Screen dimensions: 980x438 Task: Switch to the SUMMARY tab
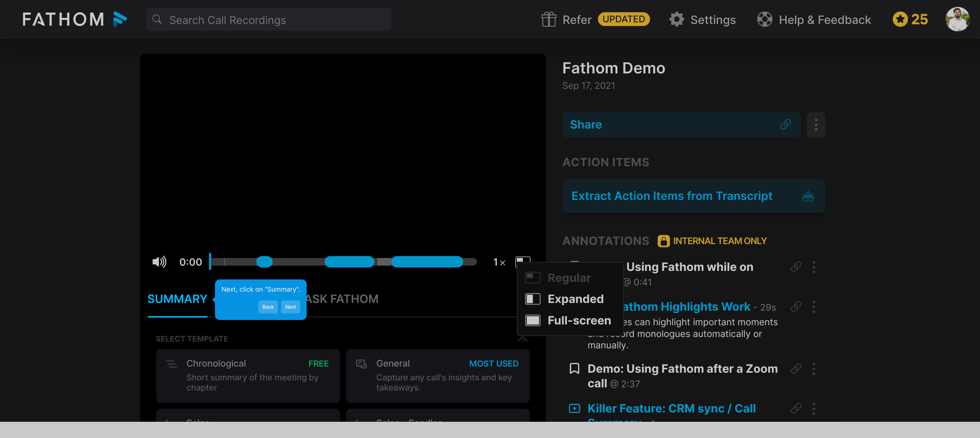point(177,299)
